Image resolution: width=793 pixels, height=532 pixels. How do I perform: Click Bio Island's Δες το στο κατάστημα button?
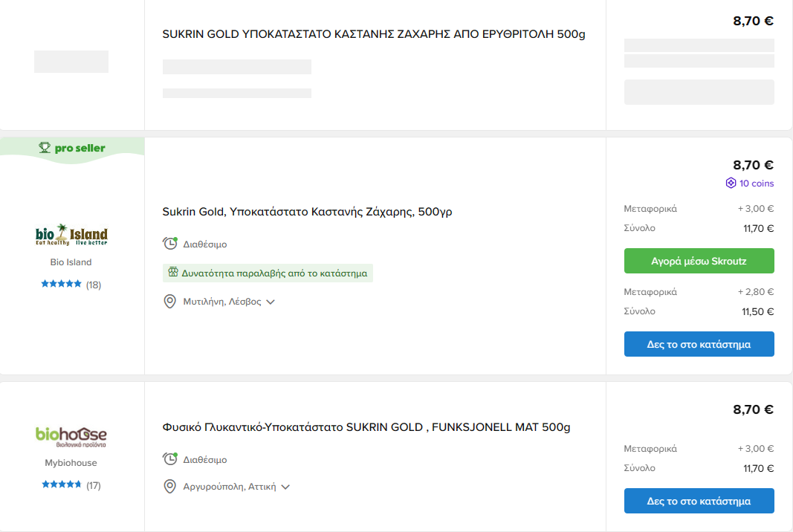point(699,344)
